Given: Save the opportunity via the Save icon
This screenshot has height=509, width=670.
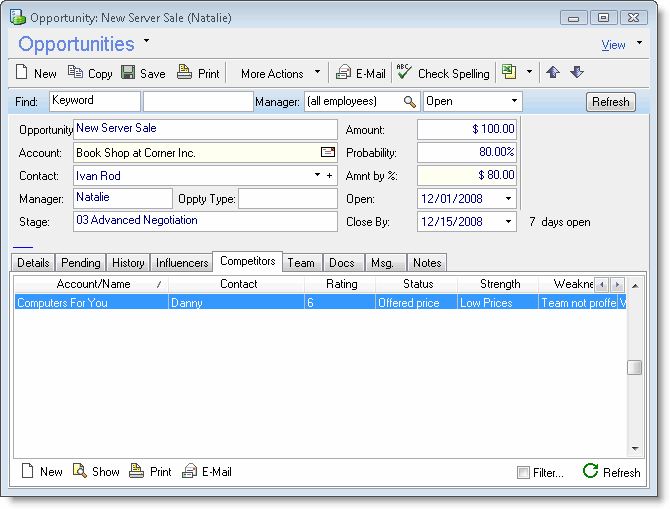Looking at the screenshot, I should point(129,73).
